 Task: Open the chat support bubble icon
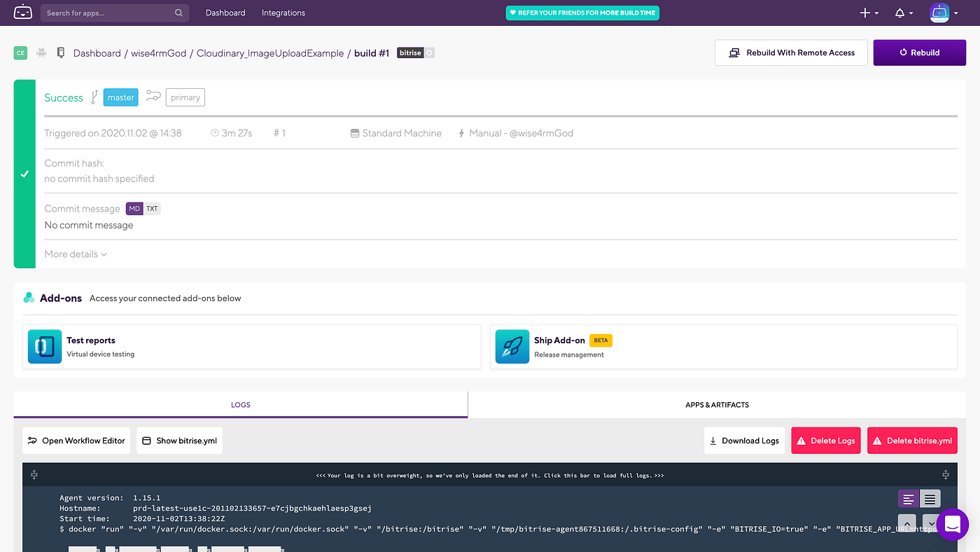952,525
